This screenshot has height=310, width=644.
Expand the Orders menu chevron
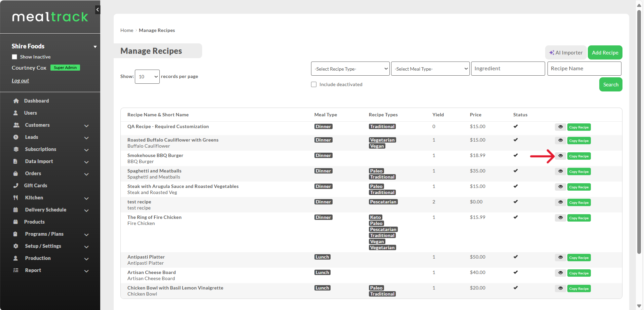[x=86, y=174]
